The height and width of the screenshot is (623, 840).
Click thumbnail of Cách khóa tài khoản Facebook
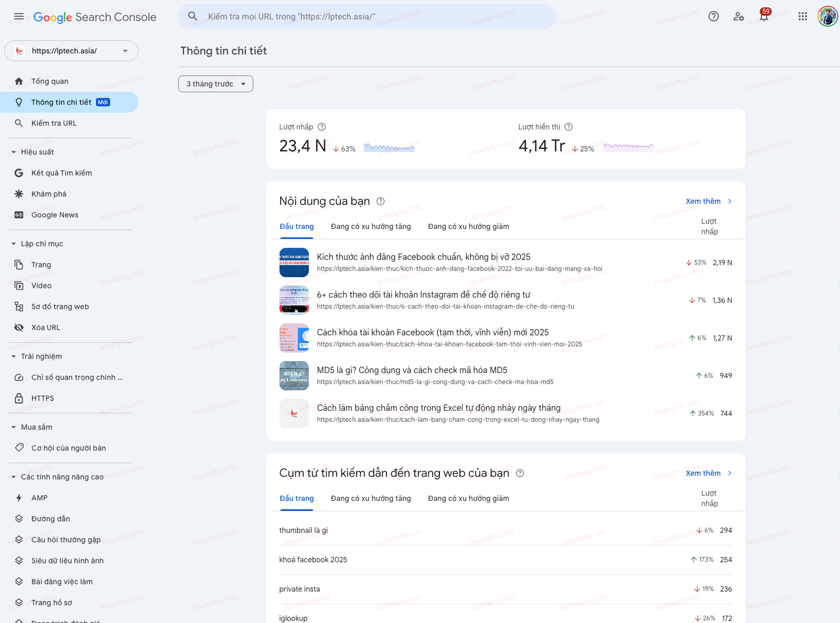tap(294, 338)
